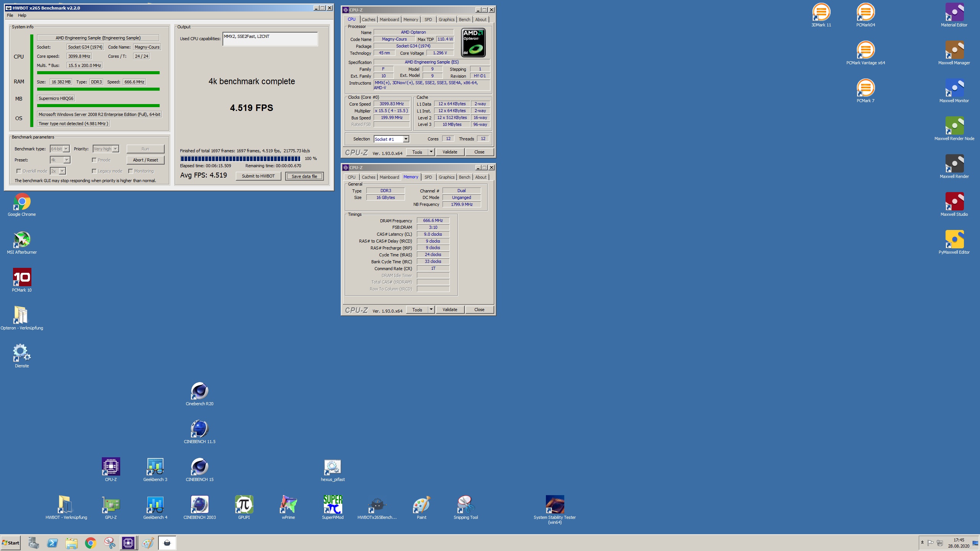Viewport: 980px width, 551px height.
Task: Open the Overkill mode 2x dropdown
Action: [62, 171]
